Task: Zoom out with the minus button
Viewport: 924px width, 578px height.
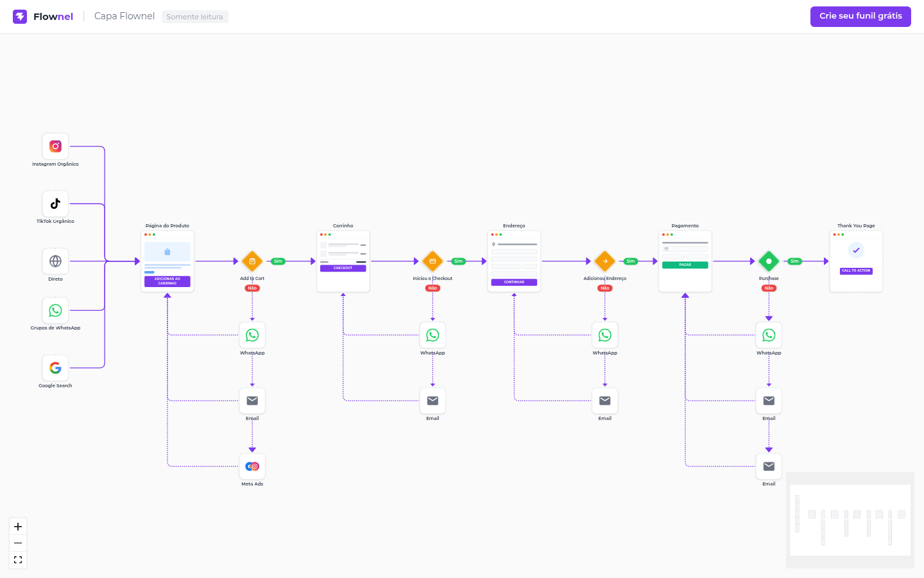Action: click(x=18, y=543)
